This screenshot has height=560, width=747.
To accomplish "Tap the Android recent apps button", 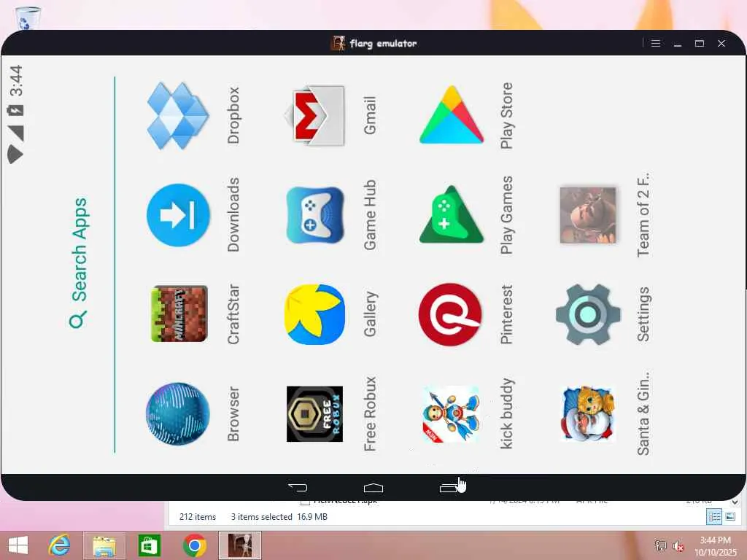I will [x=449, y=488].
